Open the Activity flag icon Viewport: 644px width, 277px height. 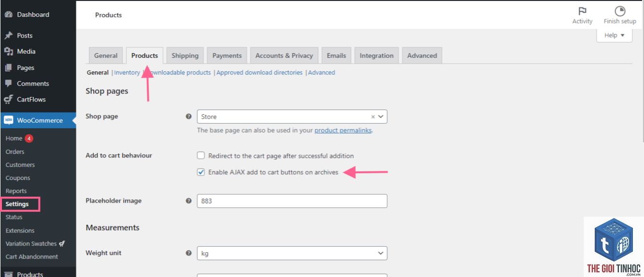point(582,11)
